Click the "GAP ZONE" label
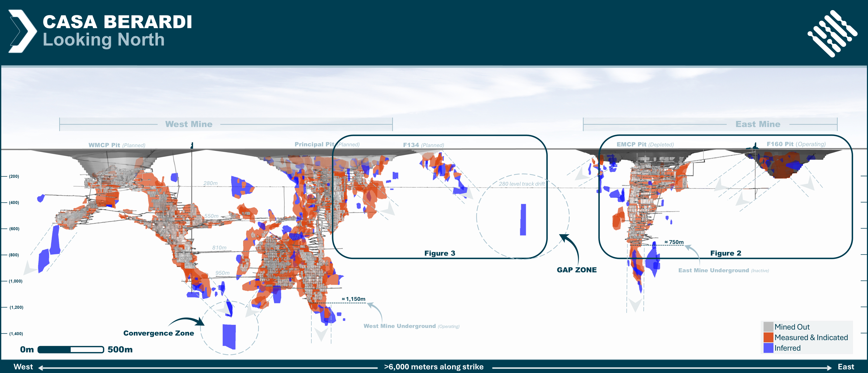This screenshot has width=868, height=373. pos(576,270)
